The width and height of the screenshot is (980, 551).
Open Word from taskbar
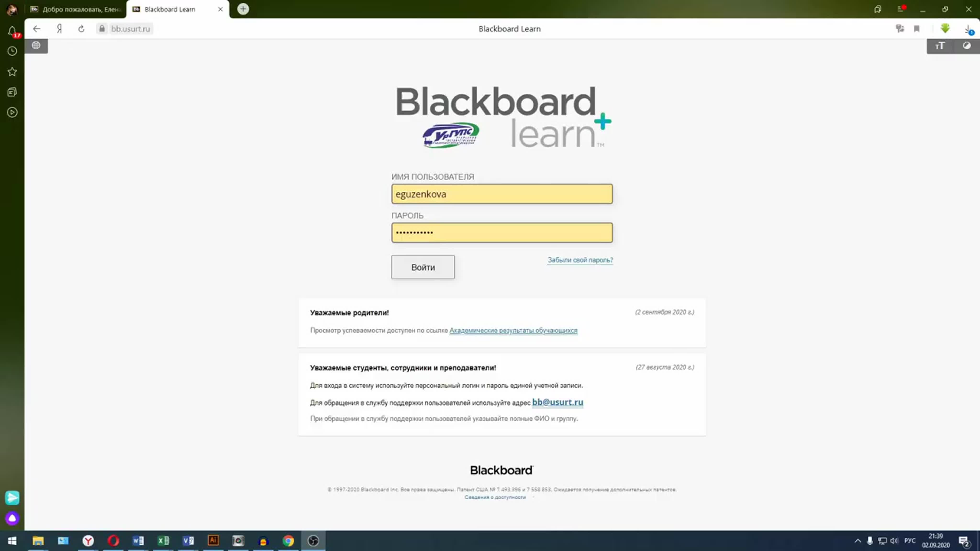138,540
